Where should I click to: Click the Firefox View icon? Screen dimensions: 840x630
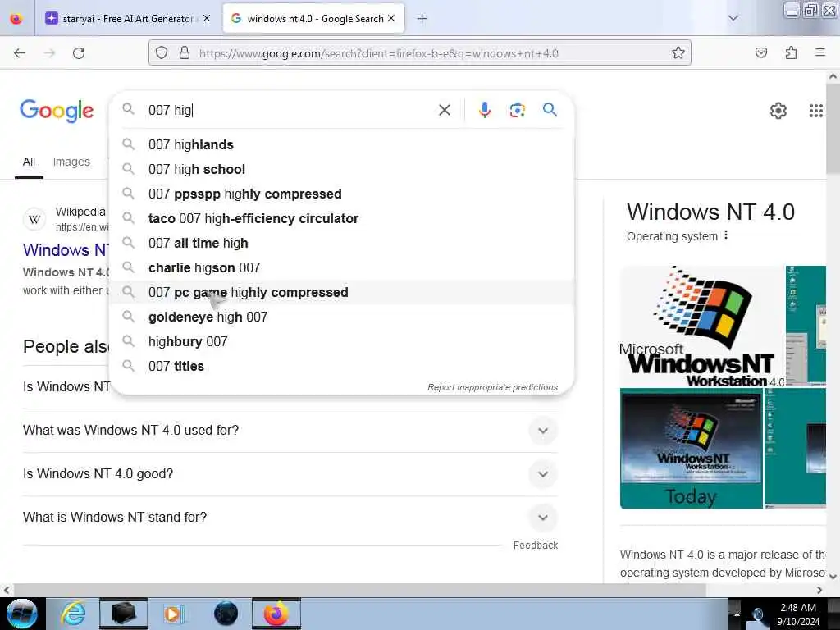pos(16,19)
